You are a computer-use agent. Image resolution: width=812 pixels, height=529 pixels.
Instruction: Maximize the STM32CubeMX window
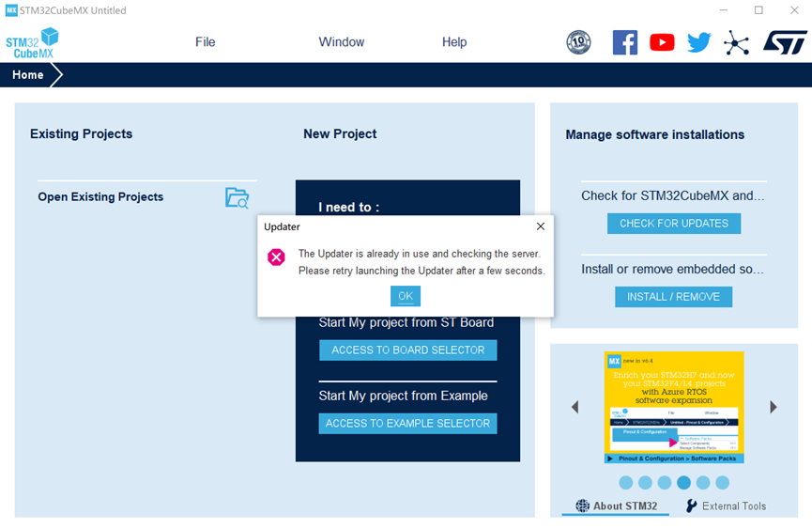click(x=758, y=10)
